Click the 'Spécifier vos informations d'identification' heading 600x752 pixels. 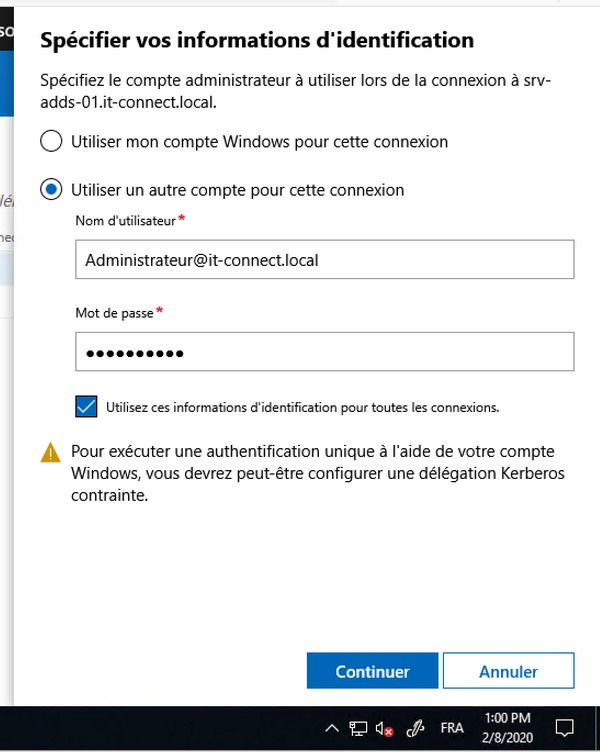coord(256,41)
